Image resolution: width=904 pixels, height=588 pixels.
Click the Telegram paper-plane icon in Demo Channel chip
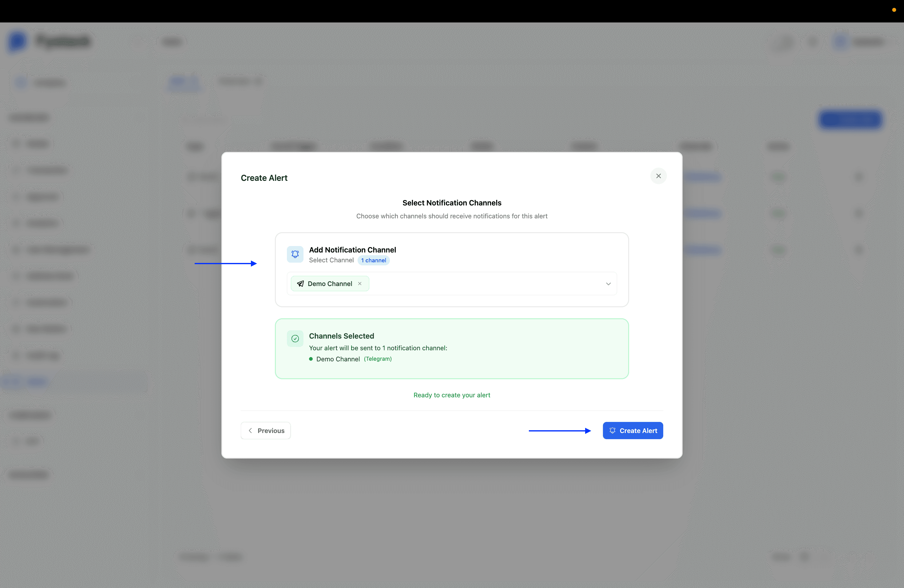(x=300, y=283)
